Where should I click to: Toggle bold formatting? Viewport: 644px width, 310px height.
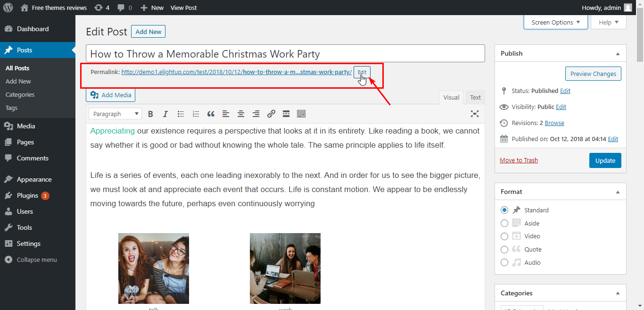pyautogui.click(x=150, y=114)
